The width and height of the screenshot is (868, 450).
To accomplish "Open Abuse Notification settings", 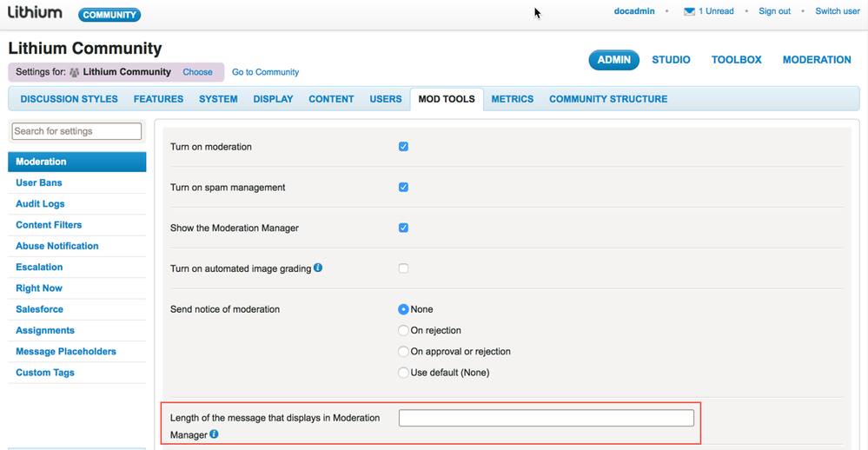I will [57, 246].
